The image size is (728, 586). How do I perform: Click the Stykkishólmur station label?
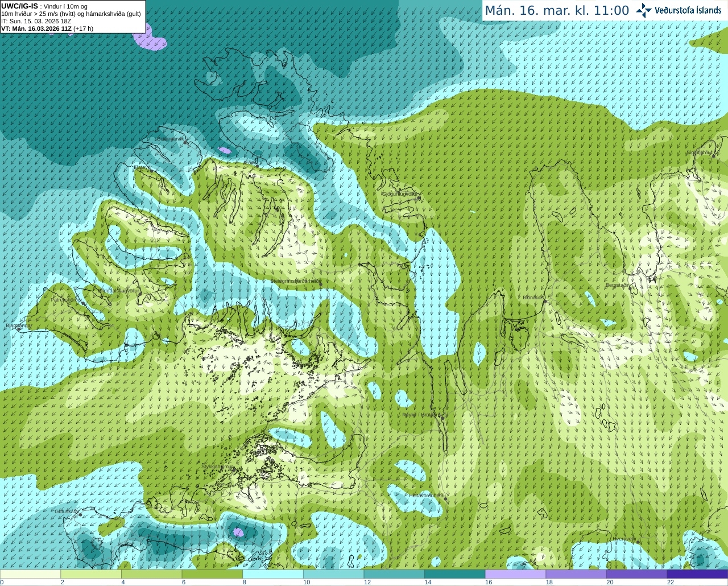(218, 467)
